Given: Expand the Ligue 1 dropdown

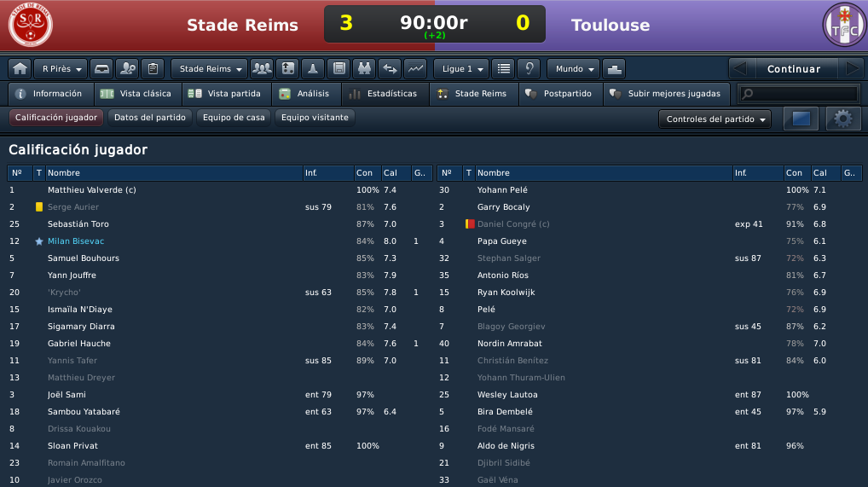Looking at the screenshot, I should pyautogui.click(x=461, y=69).
